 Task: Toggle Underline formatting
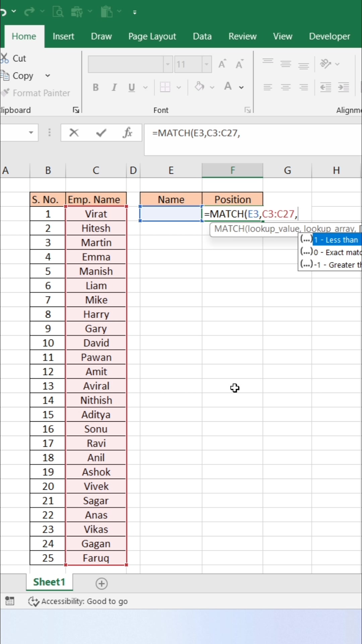tap(132, 88)
